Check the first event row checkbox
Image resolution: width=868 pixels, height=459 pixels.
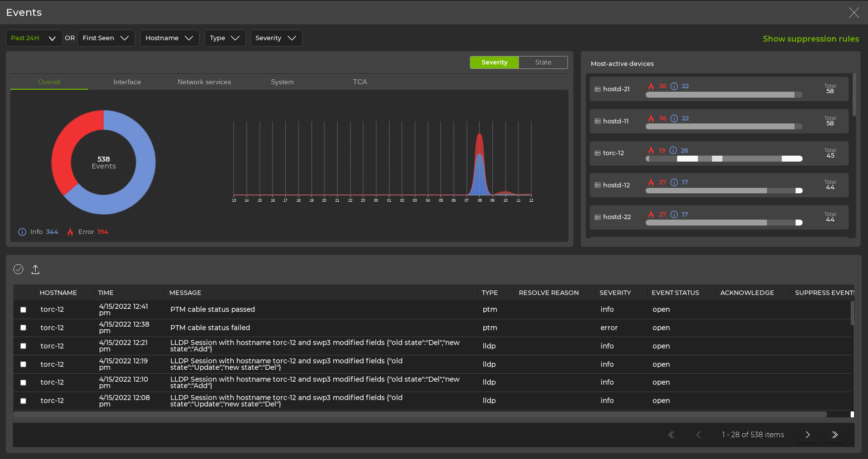(x=23, y=309)
